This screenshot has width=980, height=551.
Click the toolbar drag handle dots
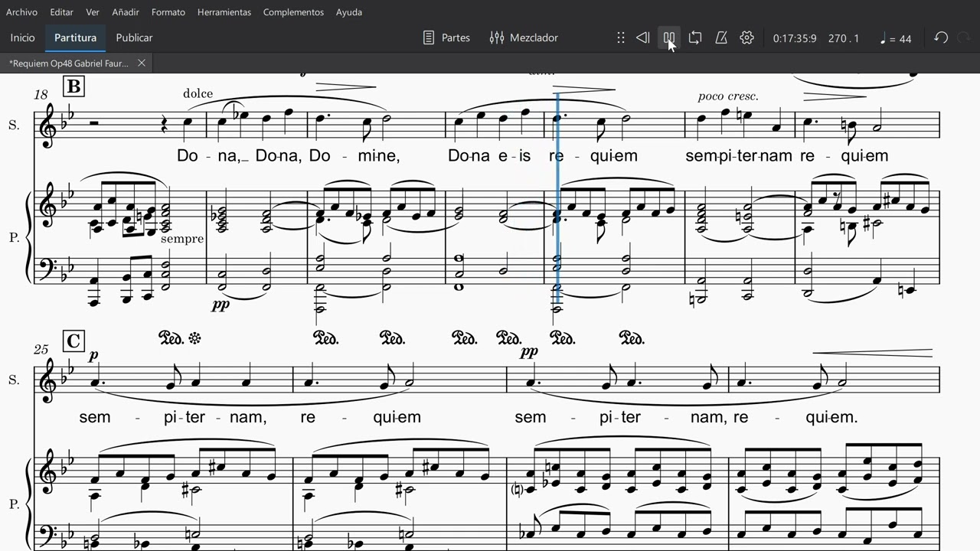[621, 37]
